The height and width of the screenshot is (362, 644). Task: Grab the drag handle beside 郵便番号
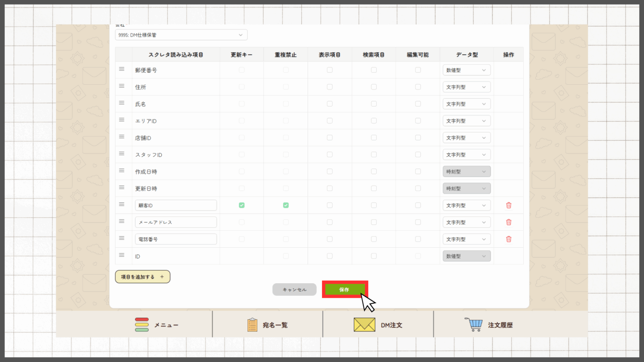click(x=122, y=69)
